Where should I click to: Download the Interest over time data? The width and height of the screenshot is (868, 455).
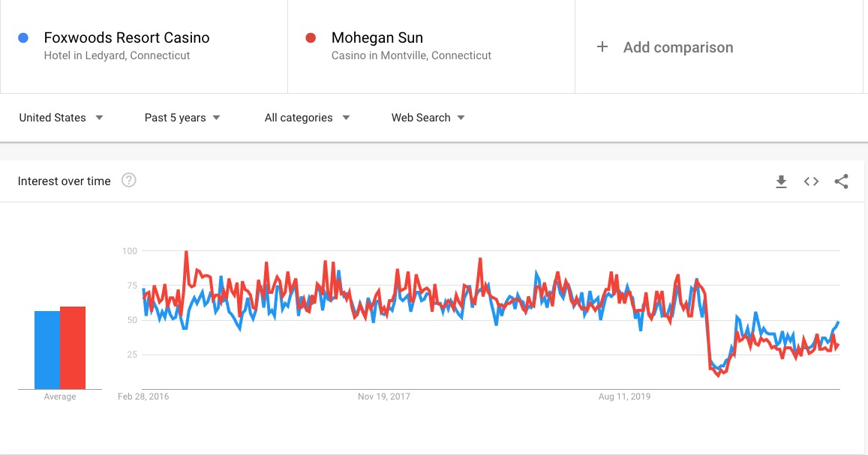(781, 181)
